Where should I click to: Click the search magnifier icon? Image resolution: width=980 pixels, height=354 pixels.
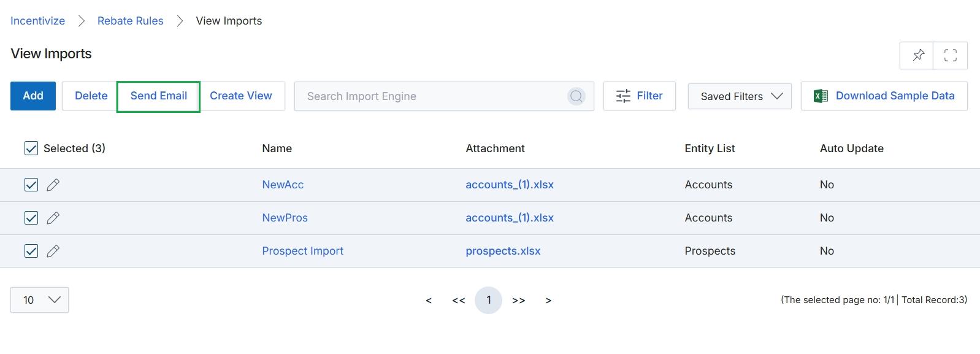pyautogui.click(x=576, y=96)
